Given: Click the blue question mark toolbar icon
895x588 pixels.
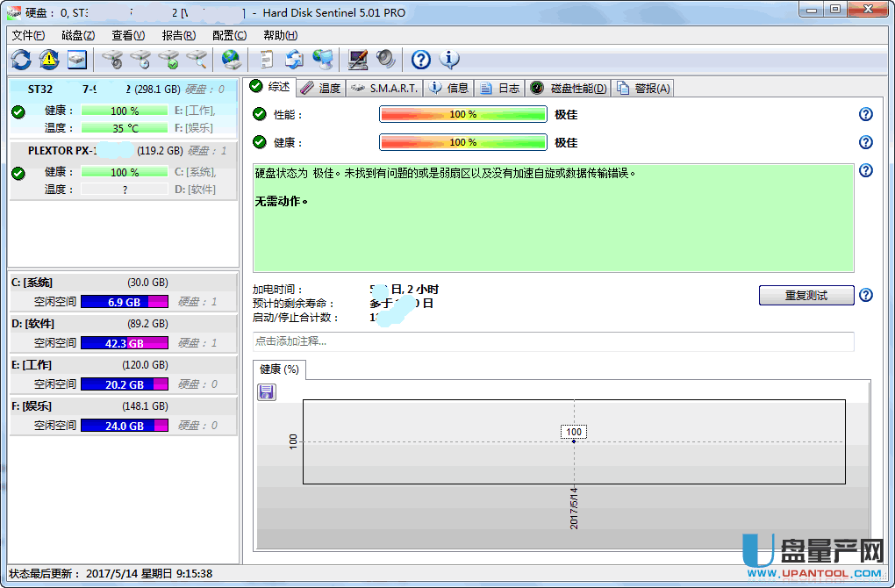Looking at the screenshot, I should pos(421,60).
